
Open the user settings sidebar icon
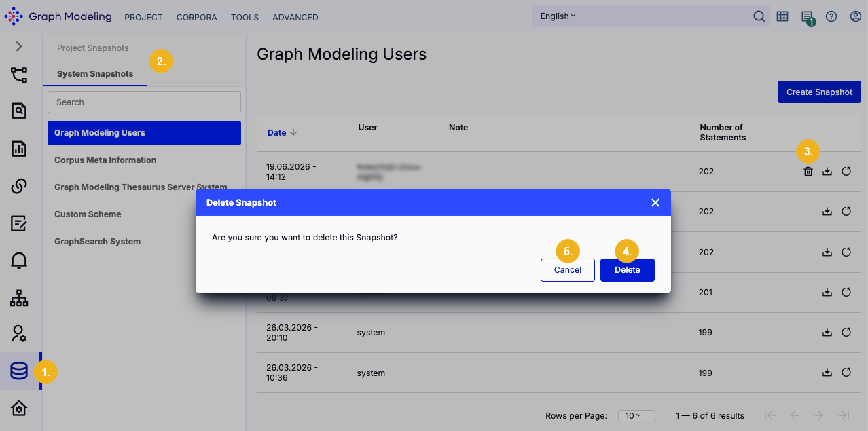(19, 333)
